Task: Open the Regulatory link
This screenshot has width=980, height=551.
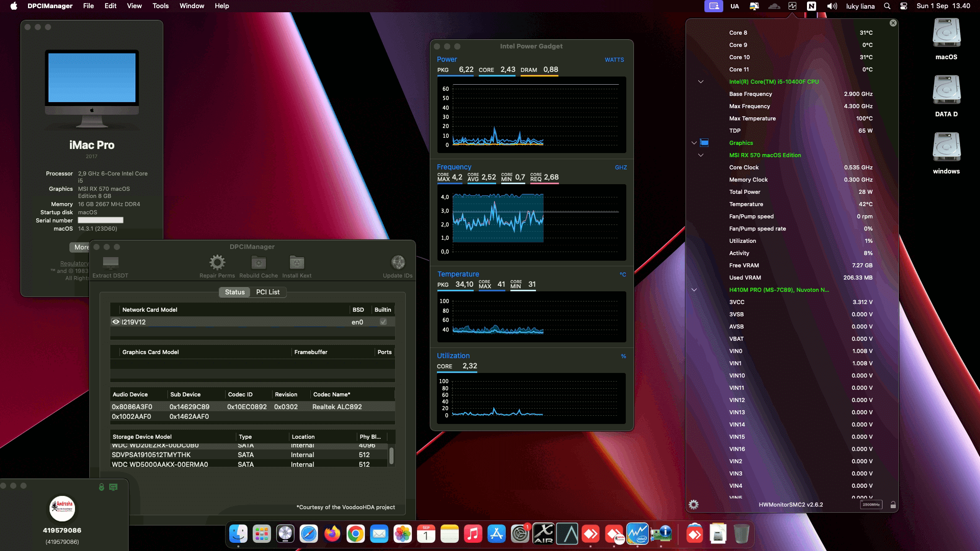Action: coord(75,263)
